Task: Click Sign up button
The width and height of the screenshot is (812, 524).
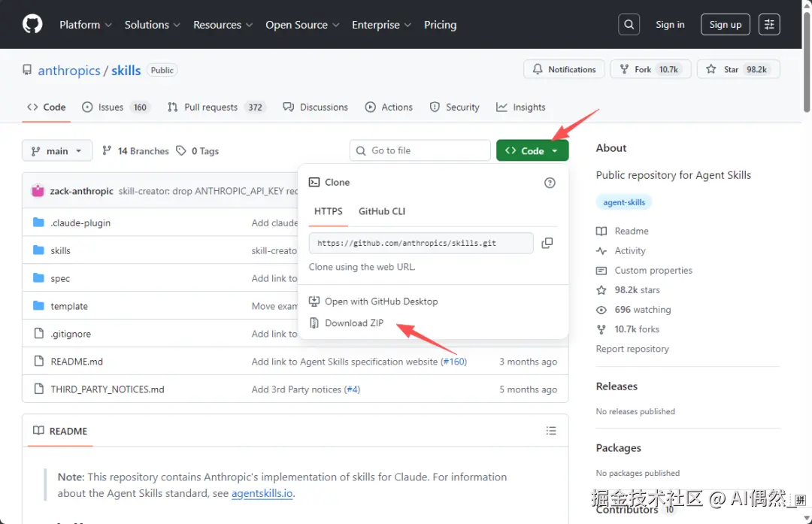Action: pyautogui.click(x=725, y=24)
